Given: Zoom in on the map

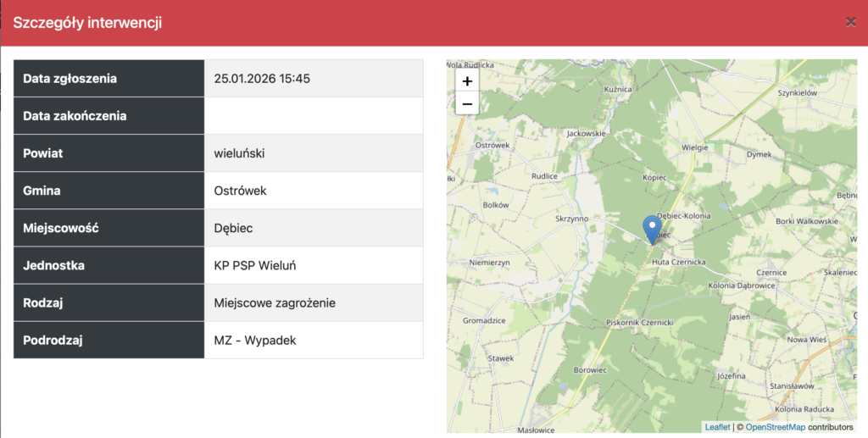Looking at the screenshot, I should [467, 81].
